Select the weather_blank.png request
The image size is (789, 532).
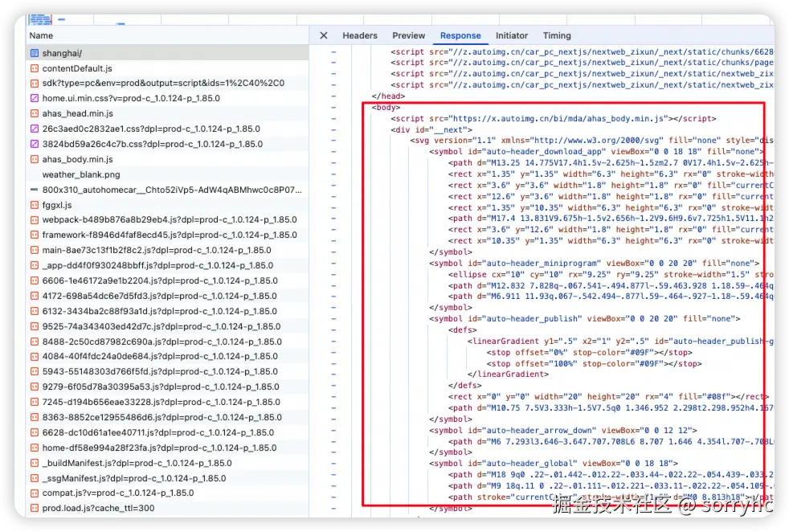click(x=168, y=174)
